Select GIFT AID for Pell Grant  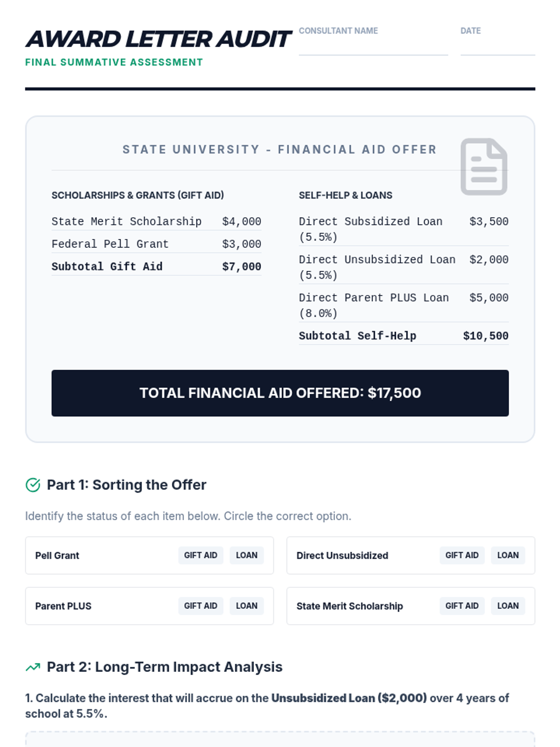point(201,555)
